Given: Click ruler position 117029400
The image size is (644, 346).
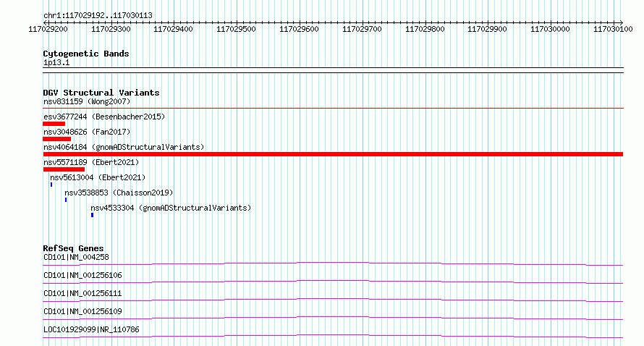Looking at the screenshot, I should click(x=174, y=29).
